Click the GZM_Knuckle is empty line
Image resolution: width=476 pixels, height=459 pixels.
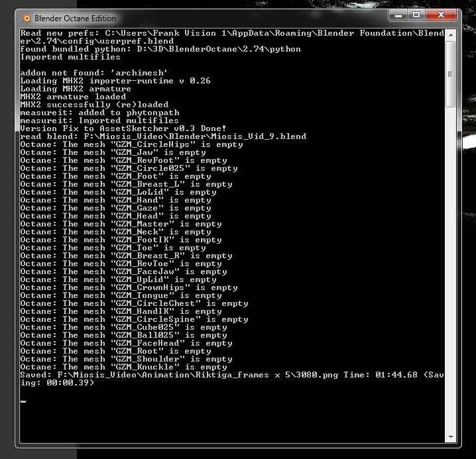pyautogui.click(x=123, y=367)
